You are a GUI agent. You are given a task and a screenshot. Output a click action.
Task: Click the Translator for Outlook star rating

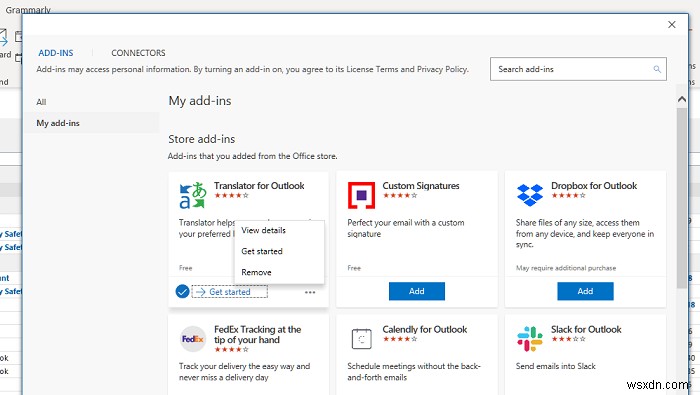click(231, 195)
